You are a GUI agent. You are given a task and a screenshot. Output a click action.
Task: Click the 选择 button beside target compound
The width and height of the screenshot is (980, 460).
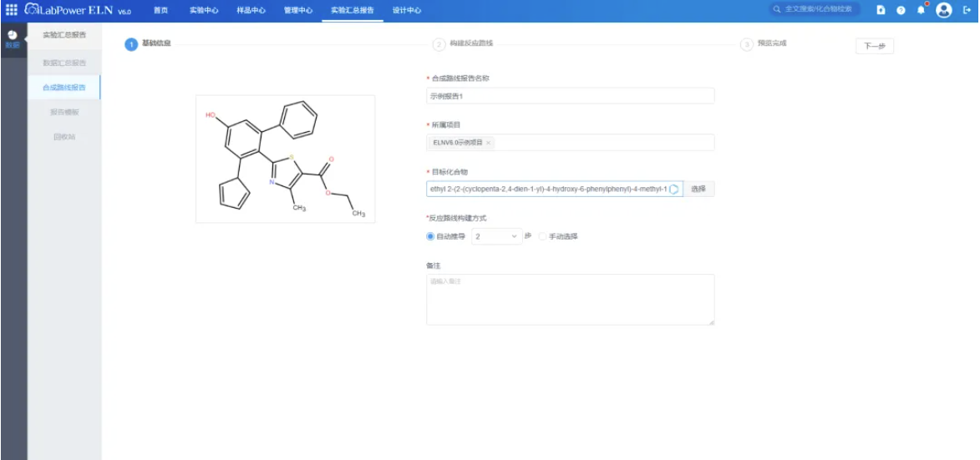[x=698, y=190]
